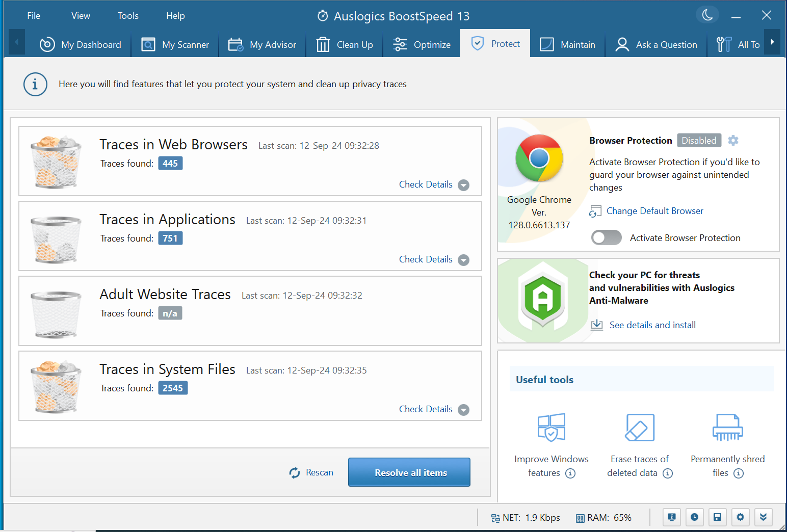Click the Change Default Browser icon
The width and height of the screenshot is (787, 532).
[x=595, y=211]
